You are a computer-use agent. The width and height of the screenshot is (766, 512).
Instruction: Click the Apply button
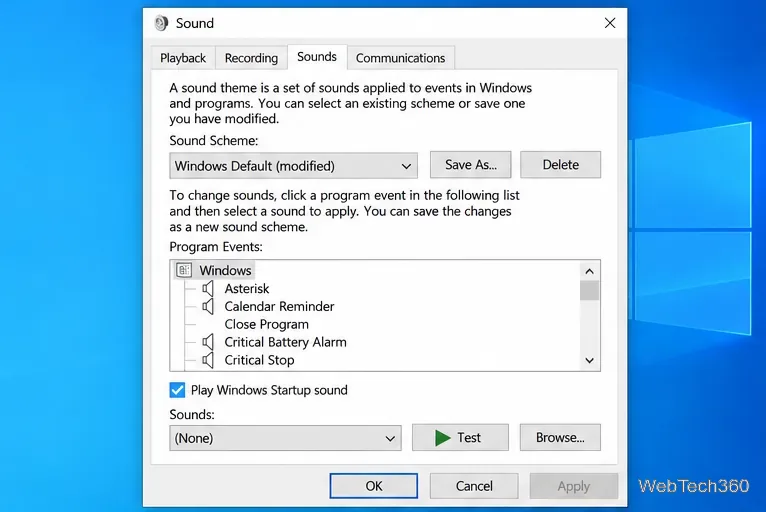(x=574, y=486)
